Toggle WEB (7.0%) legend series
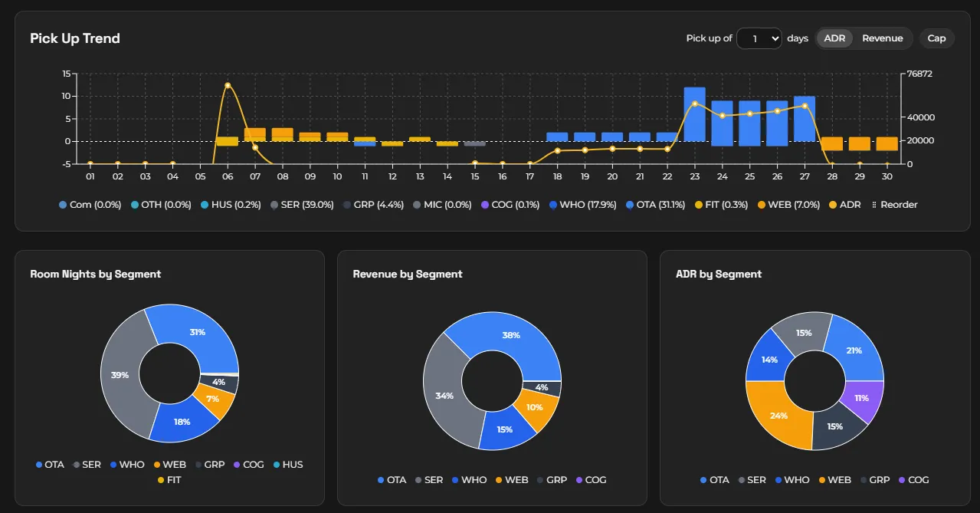This screenshot has height=513, width=980. (788, 205)
